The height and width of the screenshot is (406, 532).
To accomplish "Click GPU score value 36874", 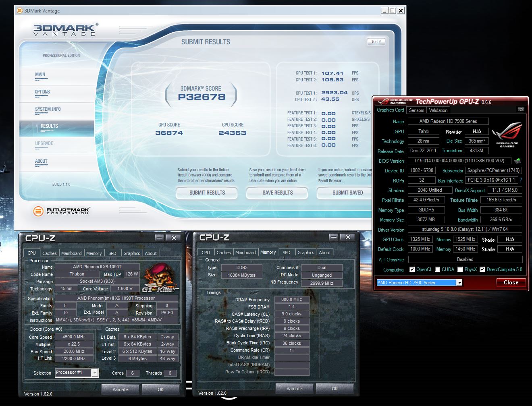I will click(169, 133).
